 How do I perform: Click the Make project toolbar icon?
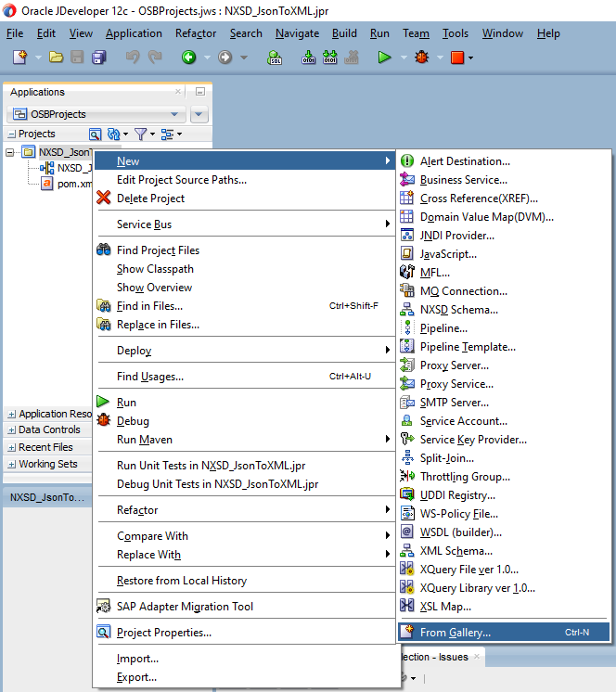[x=308, y=58]
